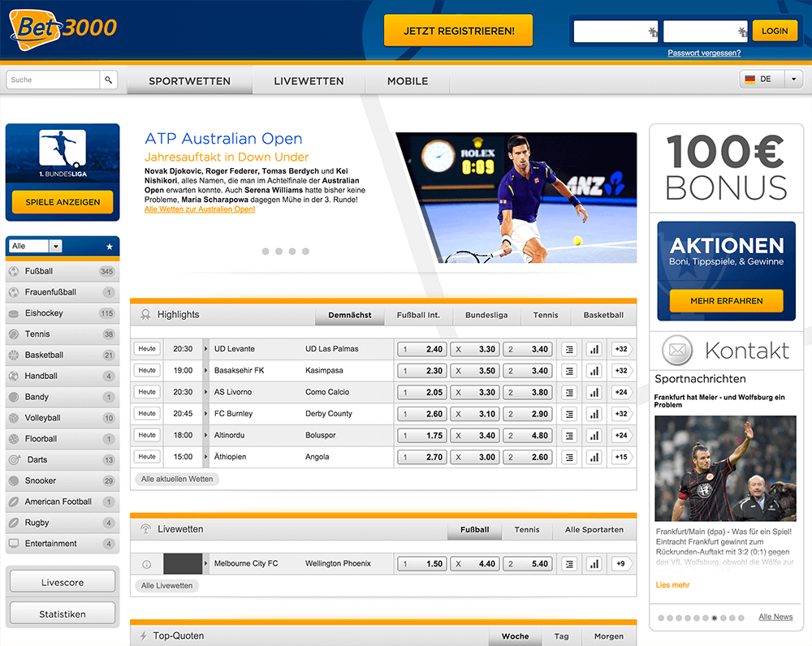This screenshot has width=812, height=646.
Task: Open the Handball sport icon
Action: tap(14, 377)
